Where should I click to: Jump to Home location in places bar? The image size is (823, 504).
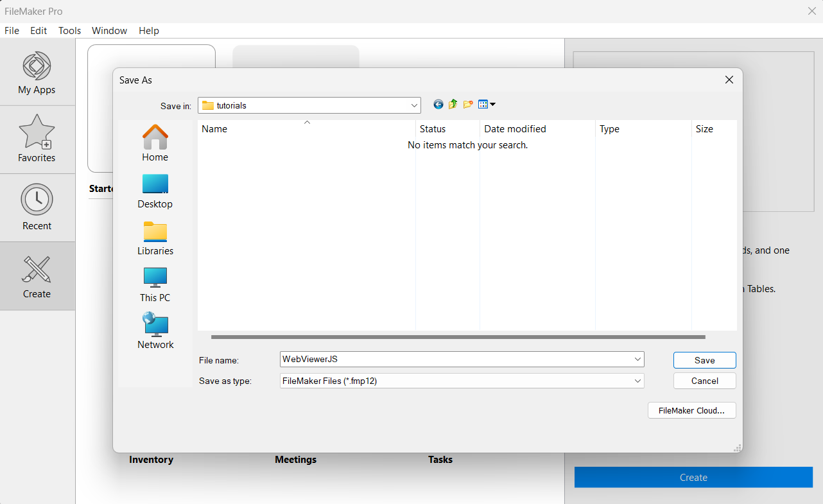click(x=155, y=143)
